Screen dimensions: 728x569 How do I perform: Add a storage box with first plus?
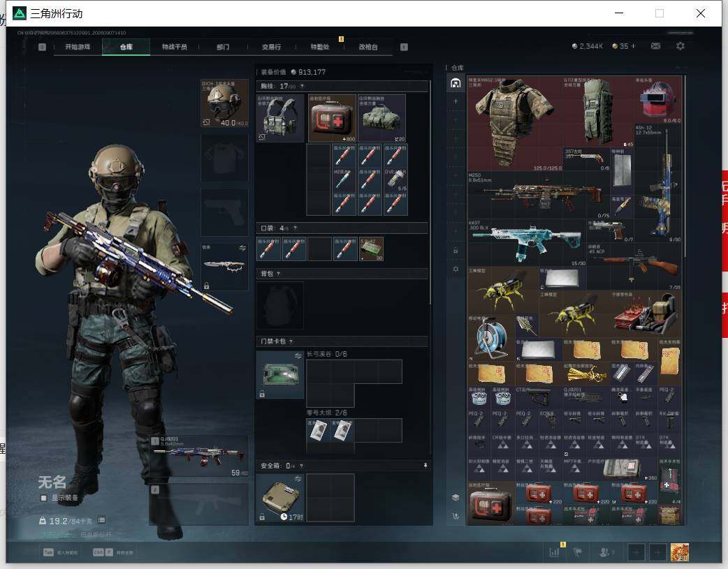pyautogui.click(x=456, y=101)
